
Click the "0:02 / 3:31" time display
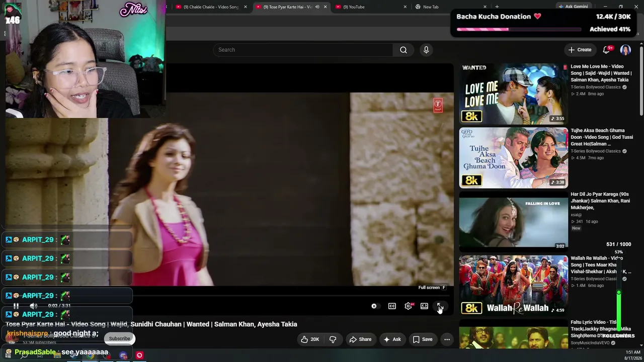click(x=59, y=306)
